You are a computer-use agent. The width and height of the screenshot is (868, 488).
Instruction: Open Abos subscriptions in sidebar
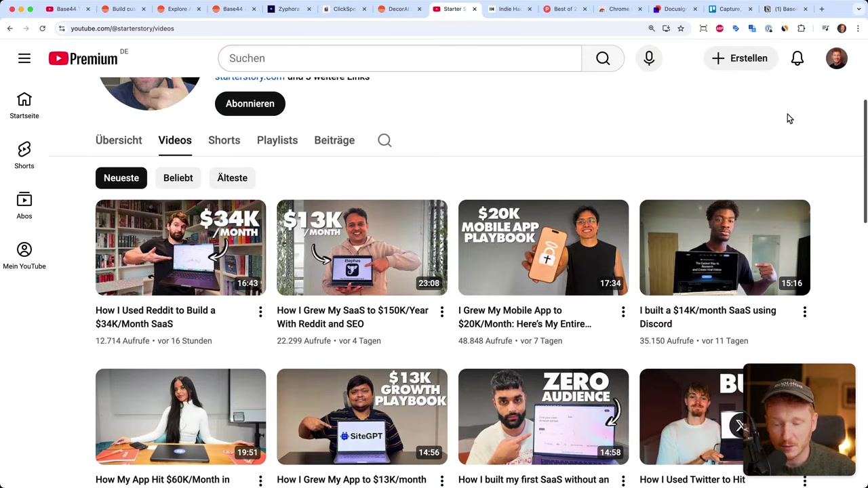click(x=24, y=206)
